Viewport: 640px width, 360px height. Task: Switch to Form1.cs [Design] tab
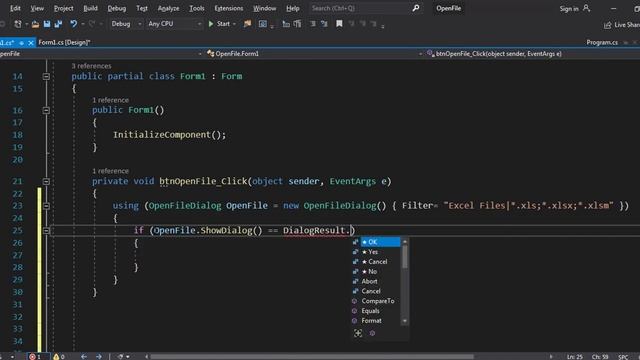(64, 42)
